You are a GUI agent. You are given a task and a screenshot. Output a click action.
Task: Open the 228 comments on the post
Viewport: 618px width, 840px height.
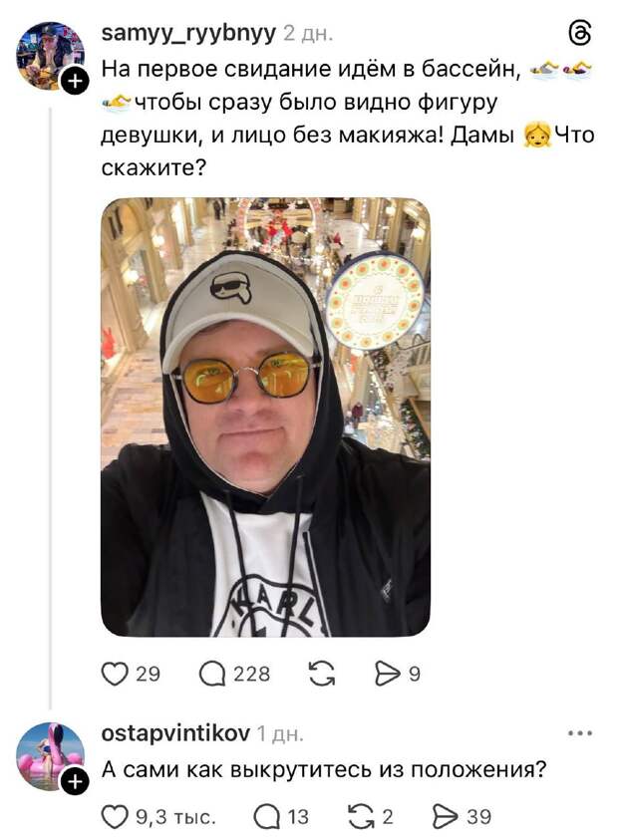(212, 674)
